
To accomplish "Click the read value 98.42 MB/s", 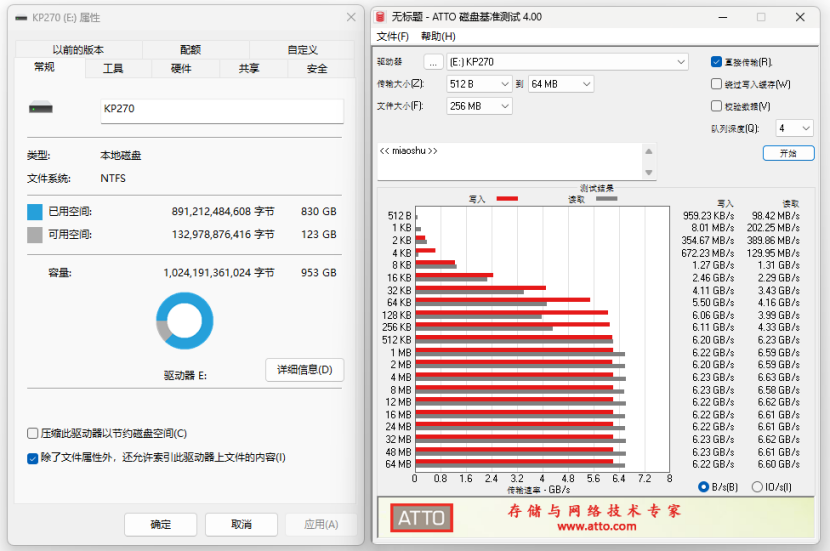I will (775, 216).
